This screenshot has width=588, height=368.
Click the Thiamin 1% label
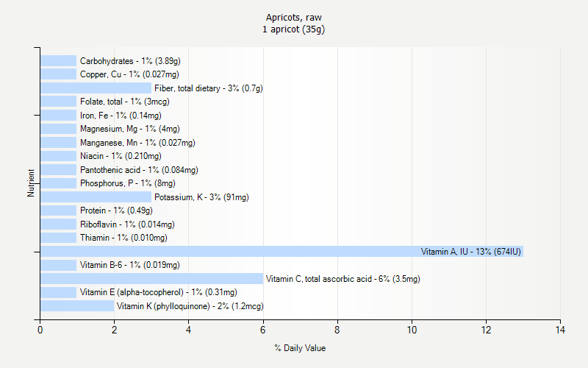[x=123, y=238]
